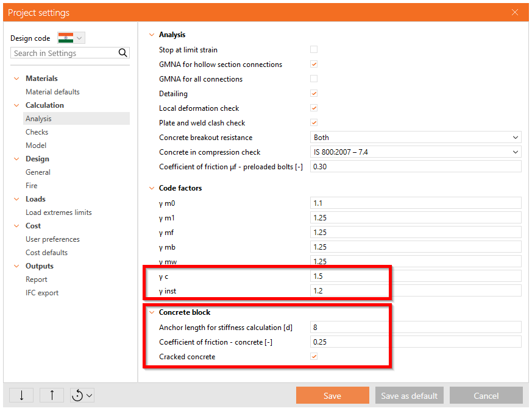Image resolution: width=532 pixels, height=411 pixels.
Task: Close the Project settings dialog with X
Action: 515,12
